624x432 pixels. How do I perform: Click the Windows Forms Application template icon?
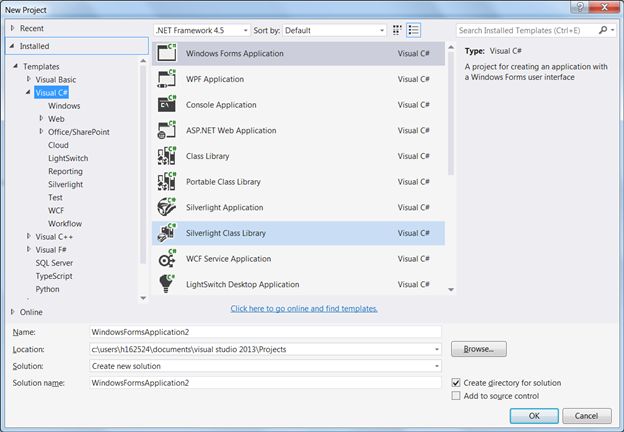point(167,53)
